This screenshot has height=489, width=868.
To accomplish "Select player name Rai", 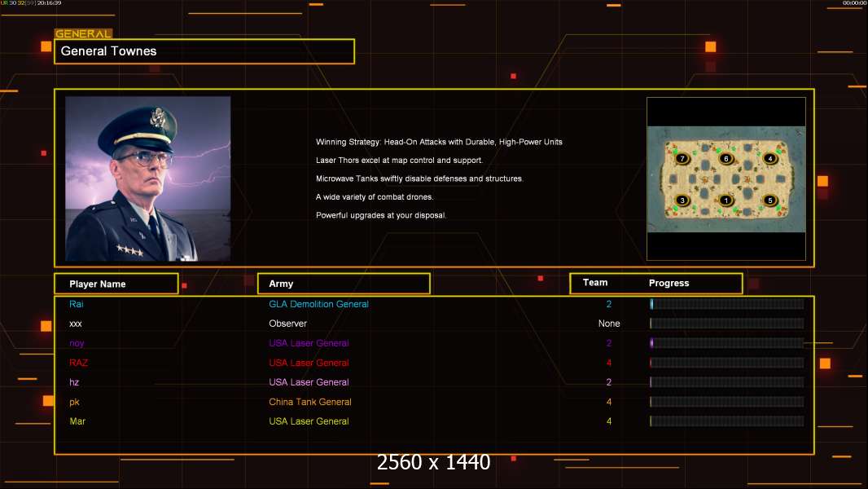I will 77,304.
